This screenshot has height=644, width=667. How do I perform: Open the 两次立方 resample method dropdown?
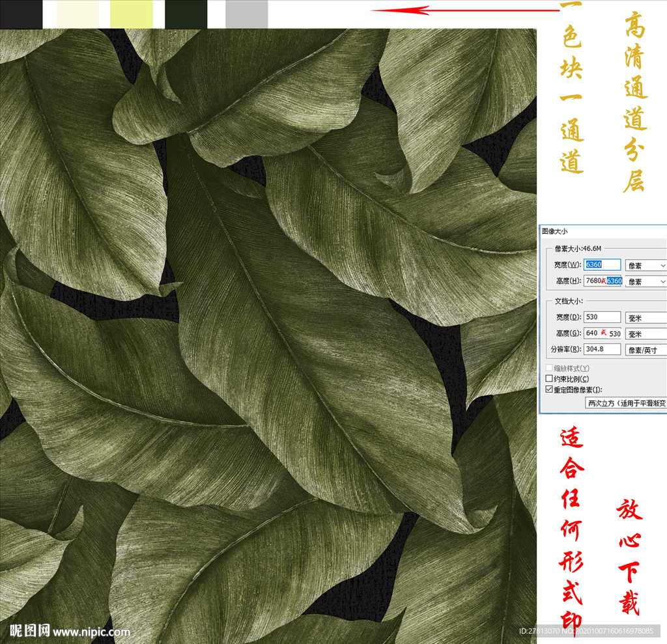(625, 403)
